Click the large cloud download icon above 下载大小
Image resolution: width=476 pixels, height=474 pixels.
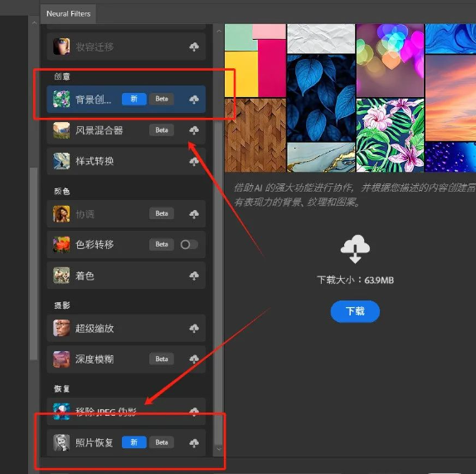(355, 249)
